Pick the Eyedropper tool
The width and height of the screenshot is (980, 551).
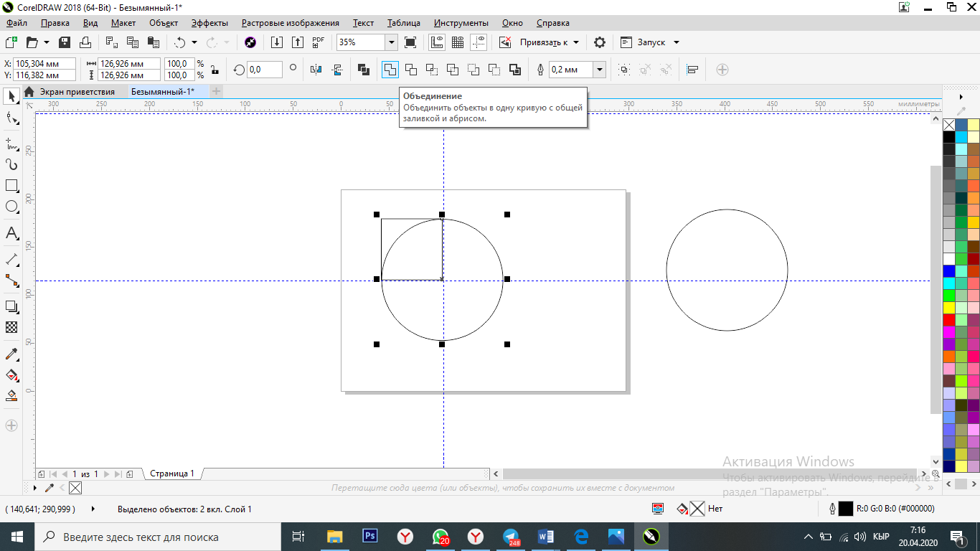11,354
